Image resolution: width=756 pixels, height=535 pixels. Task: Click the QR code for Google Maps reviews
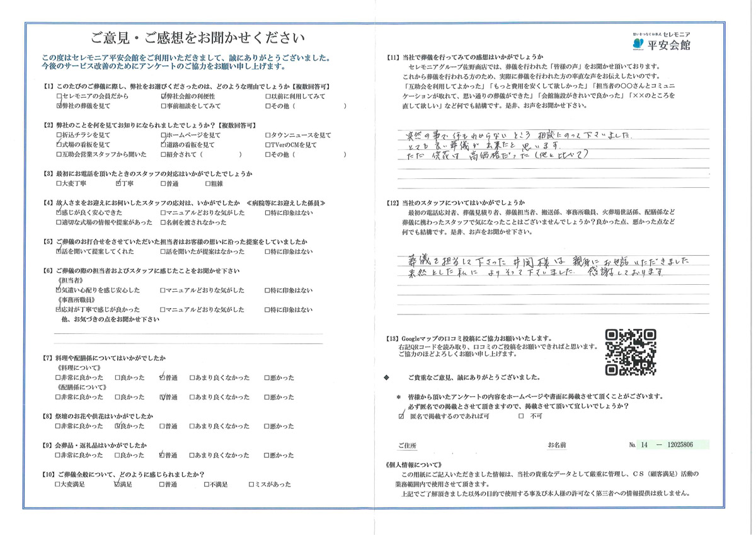click(631, 352)
